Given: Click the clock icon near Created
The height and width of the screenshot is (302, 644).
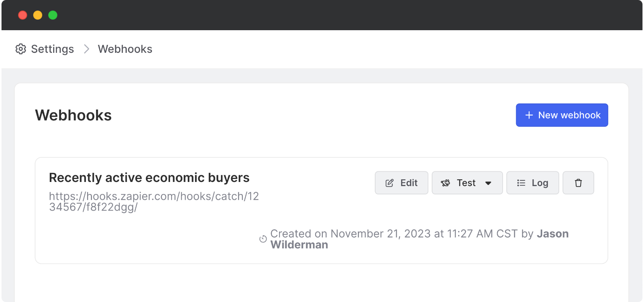Looking at the screenshot, I should pos(263,239).
